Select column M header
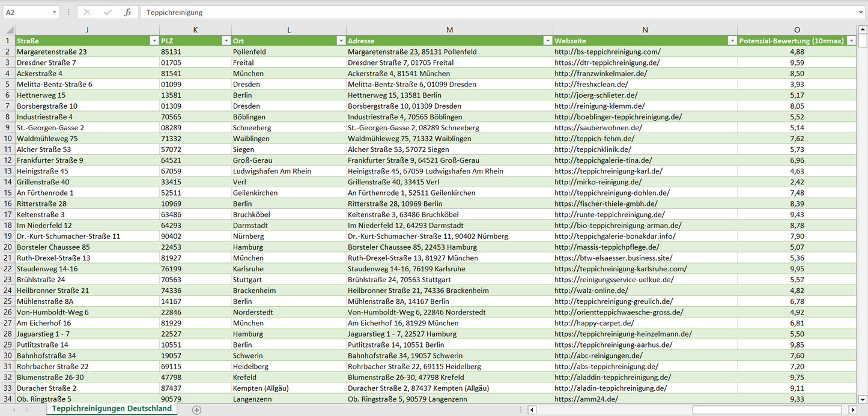Viewport: 868px width, 416px height. coord(449,30)
